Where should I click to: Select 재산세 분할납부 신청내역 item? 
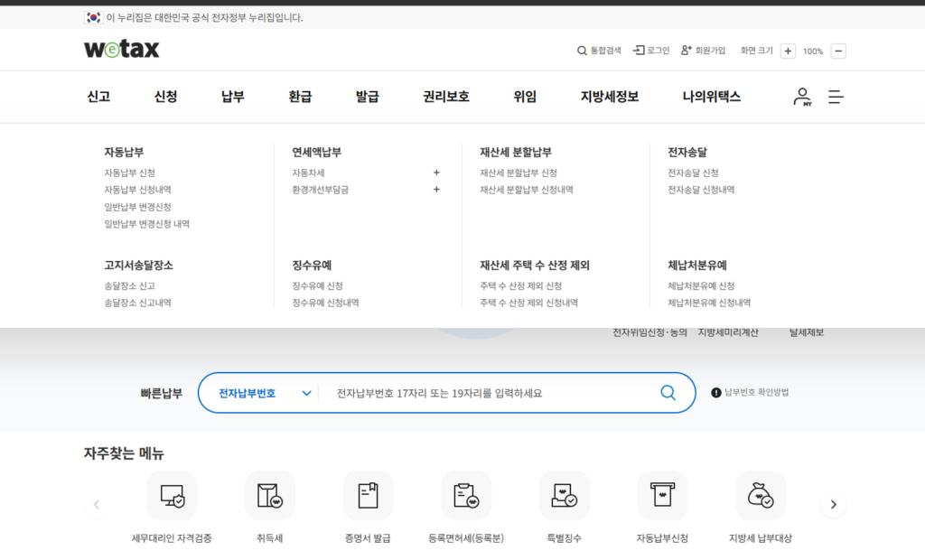click(527, 190)
